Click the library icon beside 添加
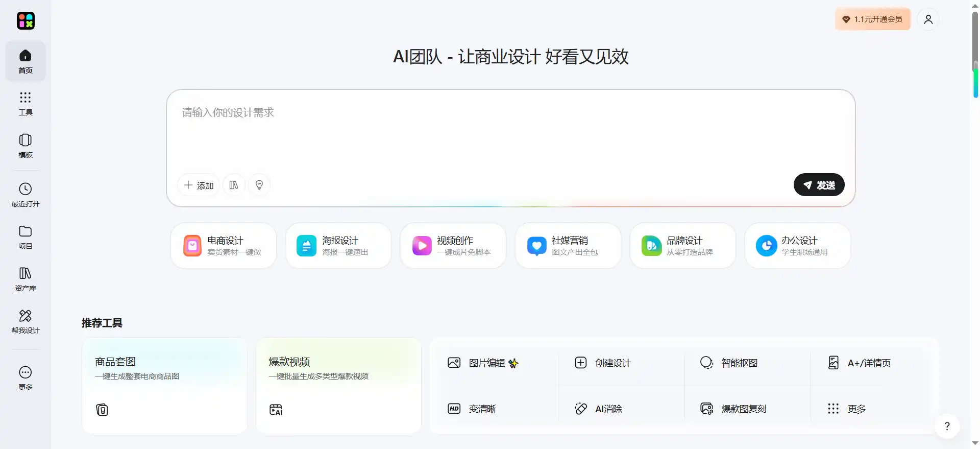 [234, 185]
